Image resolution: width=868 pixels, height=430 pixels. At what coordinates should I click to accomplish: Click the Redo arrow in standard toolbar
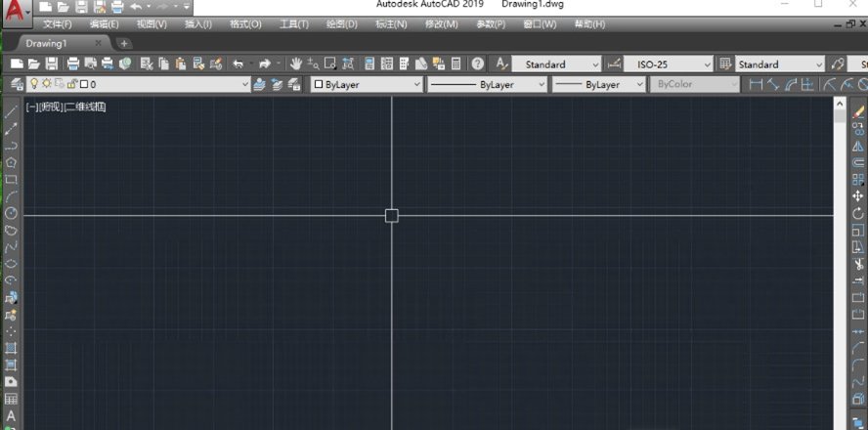click(265, 64)
